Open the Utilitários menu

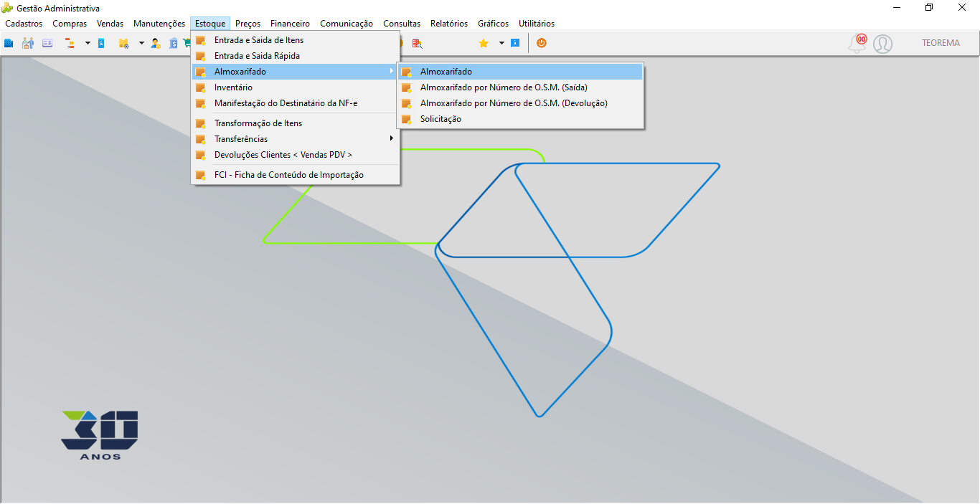click(x=537, y=24)
